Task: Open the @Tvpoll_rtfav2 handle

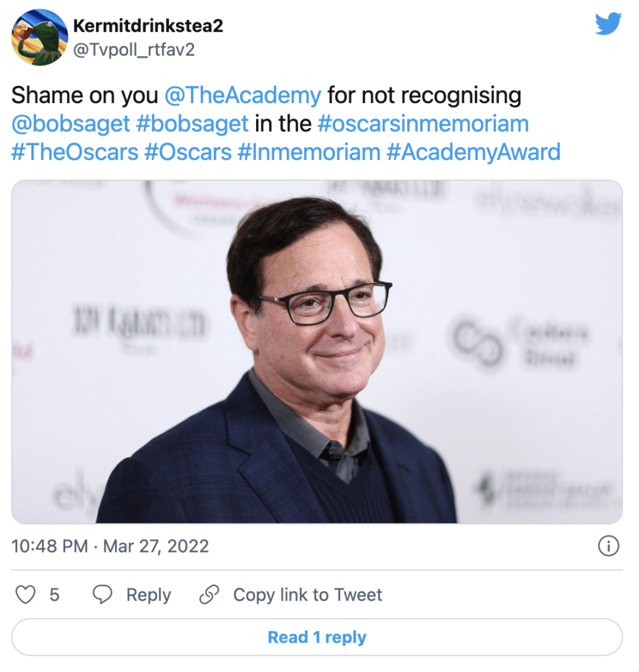Action: [x=134, y=50]
